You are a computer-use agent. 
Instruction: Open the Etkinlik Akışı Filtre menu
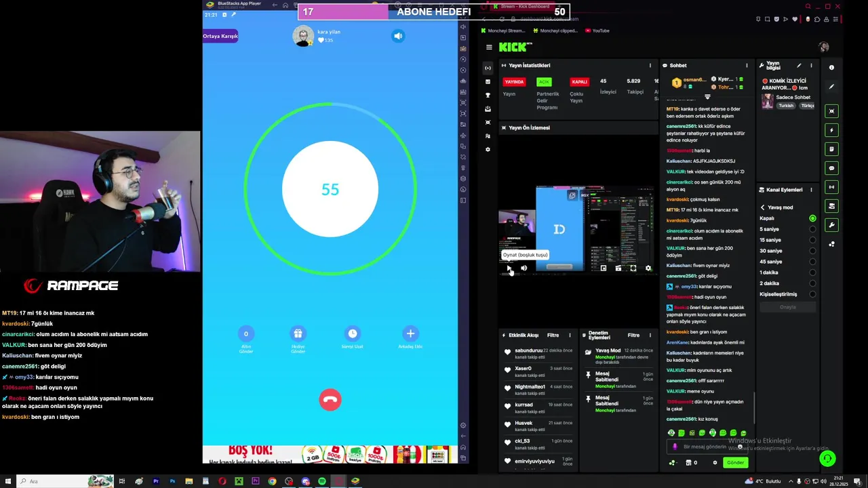(x=553, y=335)
